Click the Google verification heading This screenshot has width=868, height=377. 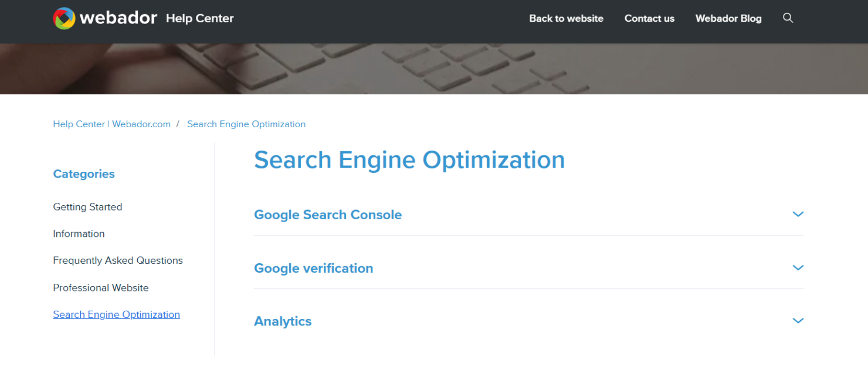313,268
